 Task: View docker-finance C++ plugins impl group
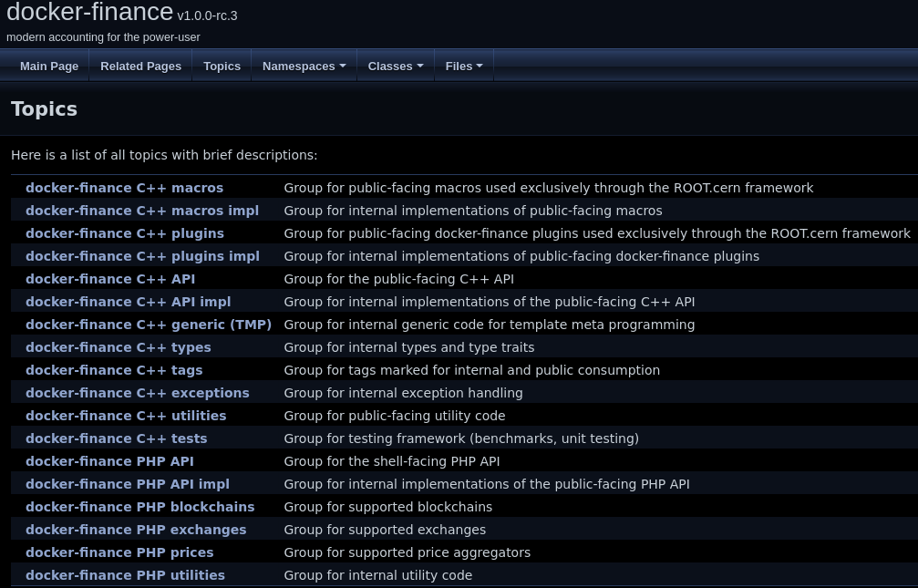tap(142, 256)
